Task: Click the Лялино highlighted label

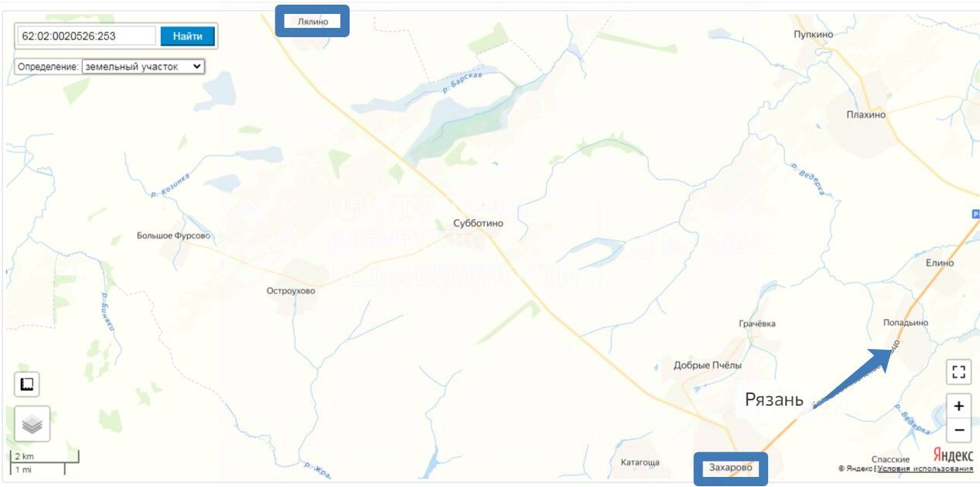Action: tap(313, 21)
